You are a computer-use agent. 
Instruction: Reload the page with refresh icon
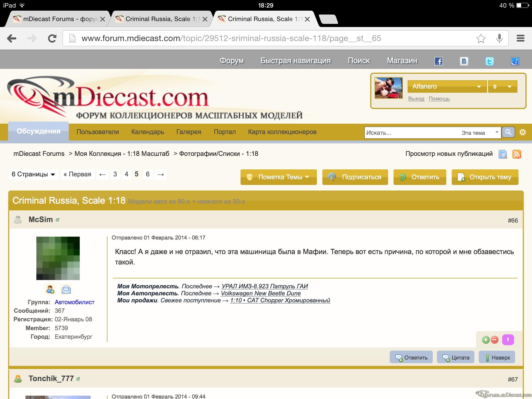[52, 38]
